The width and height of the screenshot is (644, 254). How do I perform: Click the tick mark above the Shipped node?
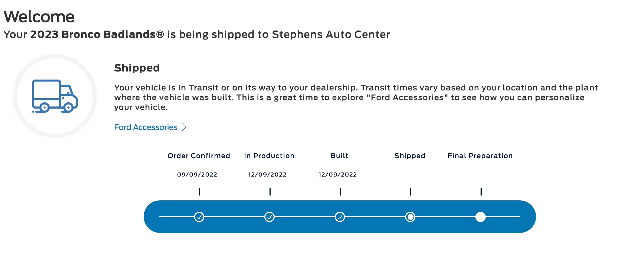click(x=411, y=192)
